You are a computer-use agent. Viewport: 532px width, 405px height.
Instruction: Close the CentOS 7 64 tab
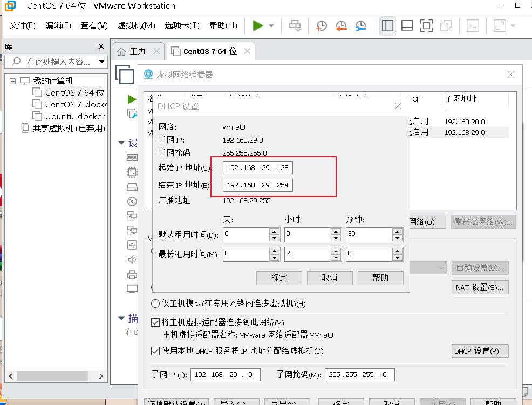click(x=247, y=51)
